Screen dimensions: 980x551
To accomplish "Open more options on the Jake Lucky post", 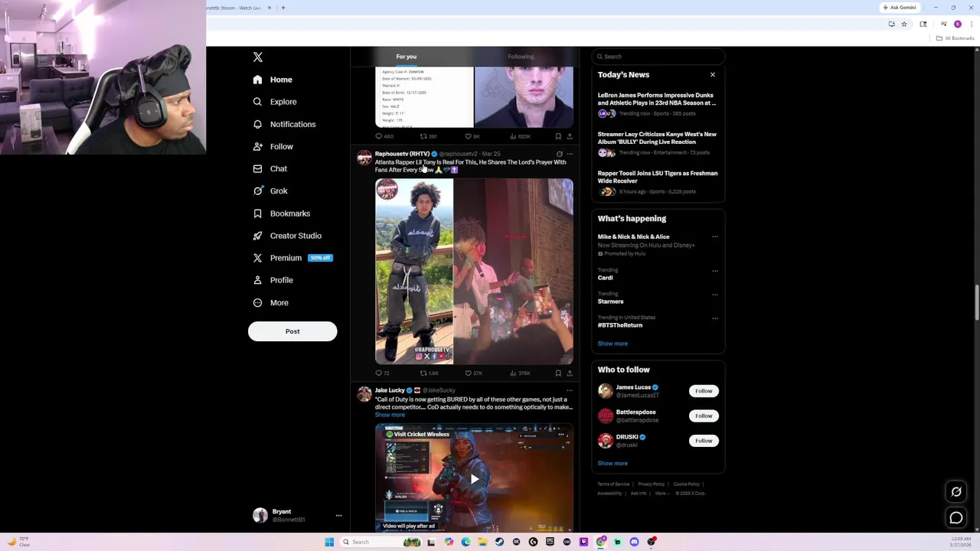I will [x=570, y=390].
